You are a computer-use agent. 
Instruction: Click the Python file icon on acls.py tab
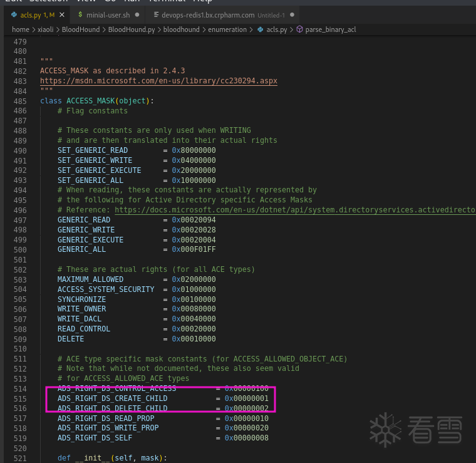point(13,14)
